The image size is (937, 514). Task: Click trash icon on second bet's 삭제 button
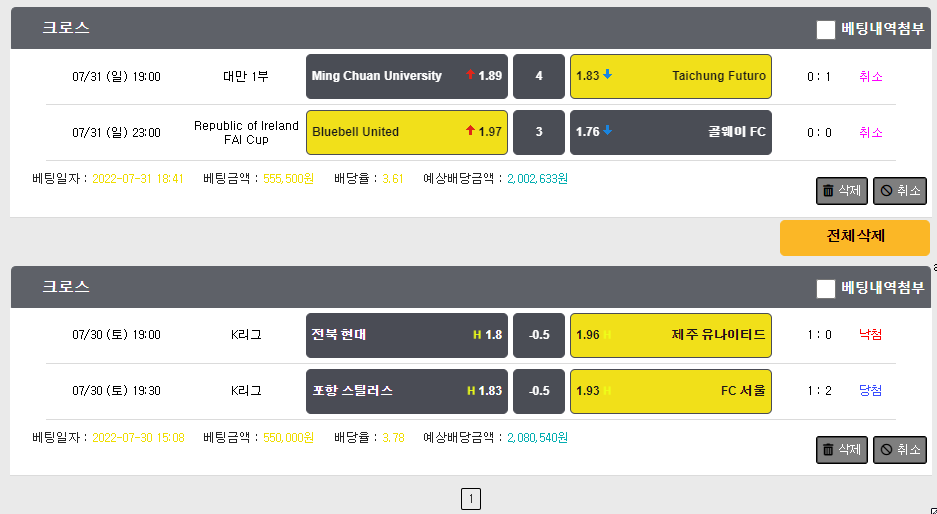[828, 449]
